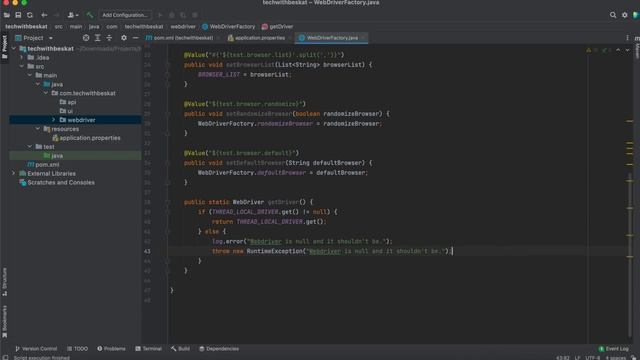Open Search Everywhere magnifier icon
The width and height of the screenshot is (640, 360).
pyautogui.click(x=613, y=15)
